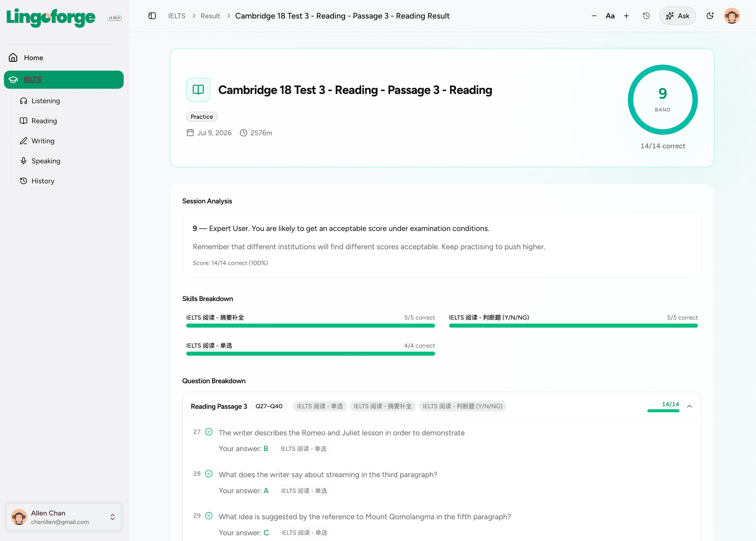Click the band 9 score circle

click(x=662, y=100)
